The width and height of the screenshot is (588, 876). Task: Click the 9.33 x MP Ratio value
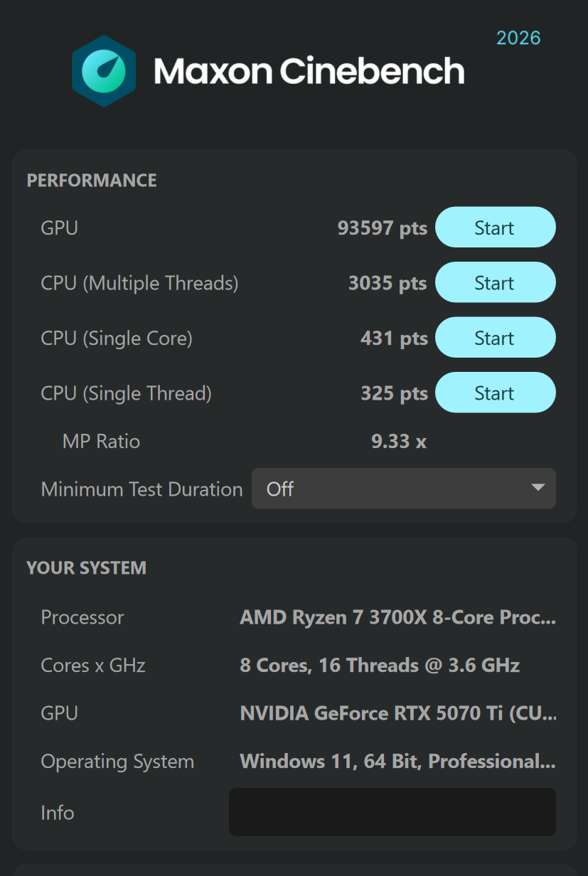click(399, 442)
